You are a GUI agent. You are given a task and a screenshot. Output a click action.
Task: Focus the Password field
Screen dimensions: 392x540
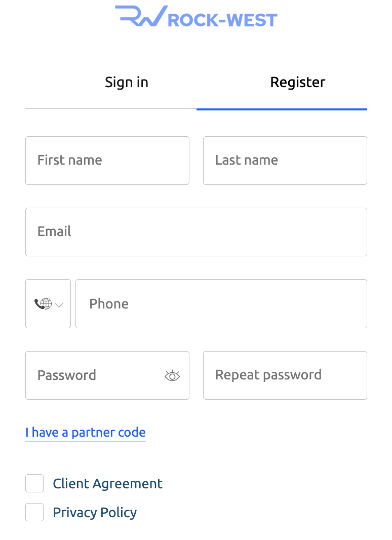(x=107, y=375)
